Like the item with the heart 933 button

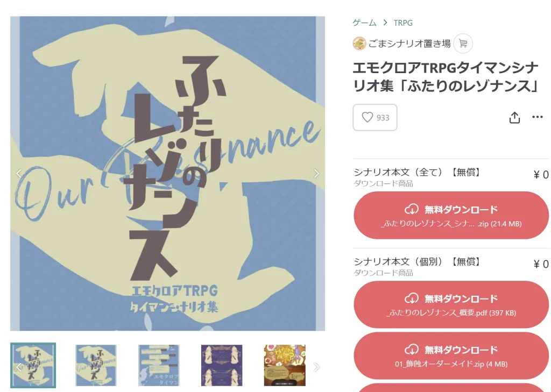coord(375,117)
